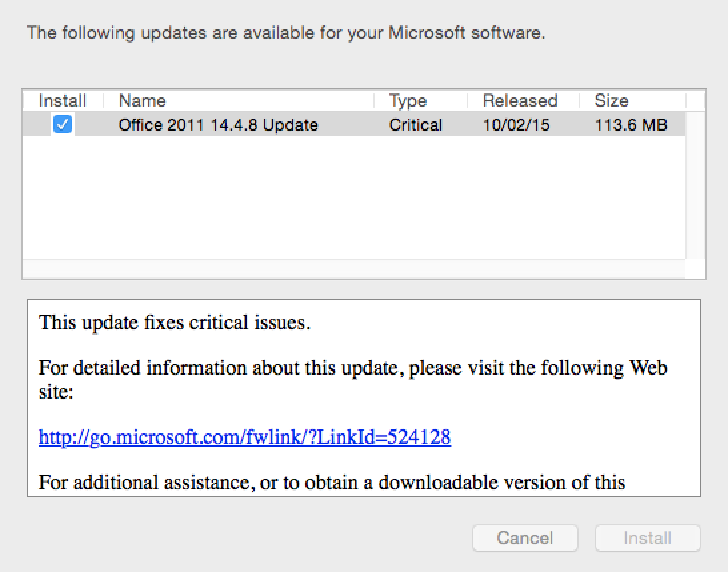This screenshot has height=572, width=728.
Task: Click the 10/02/15 release date cell
Action: point(516,125)
